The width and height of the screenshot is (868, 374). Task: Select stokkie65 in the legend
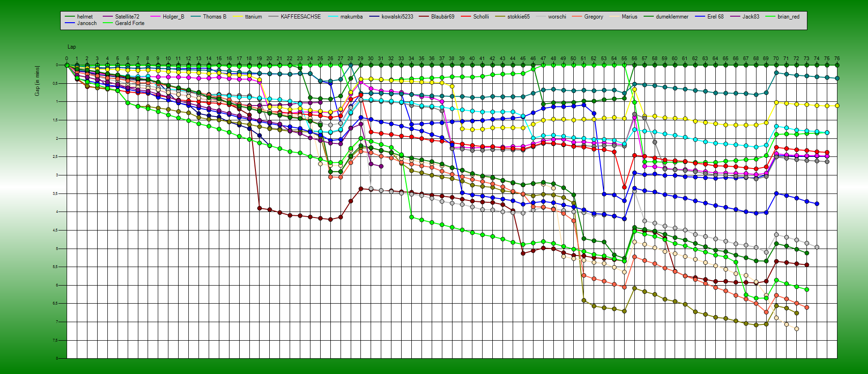(x=518, y=17)
